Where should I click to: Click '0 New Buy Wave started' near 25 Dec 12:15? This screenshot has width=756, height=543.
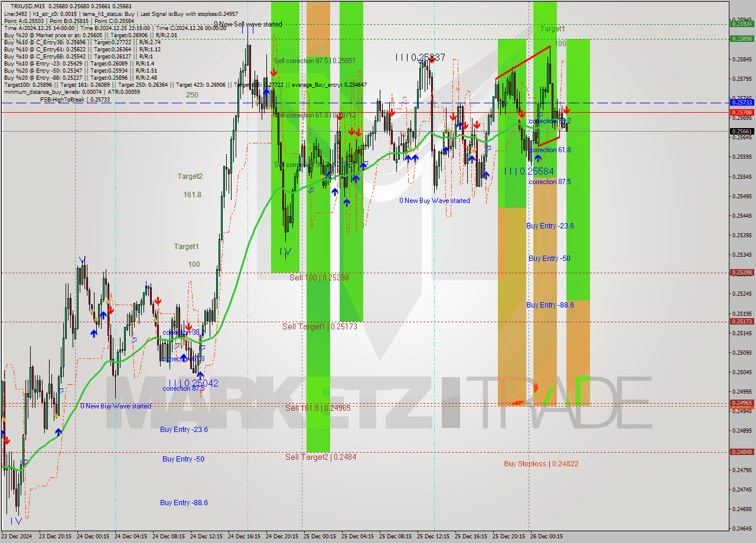point(435,201)
